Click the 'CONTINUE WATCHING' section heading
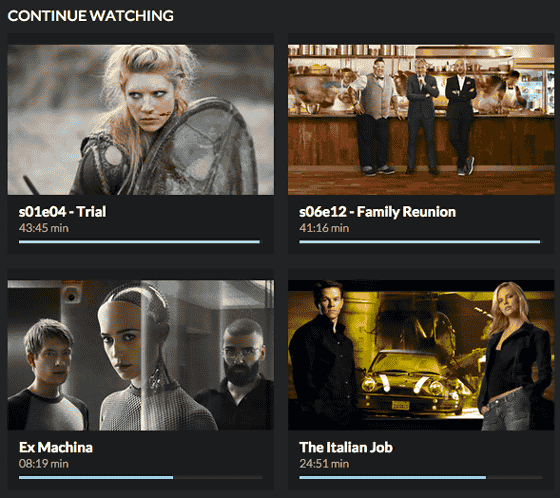 pos(91,16)
